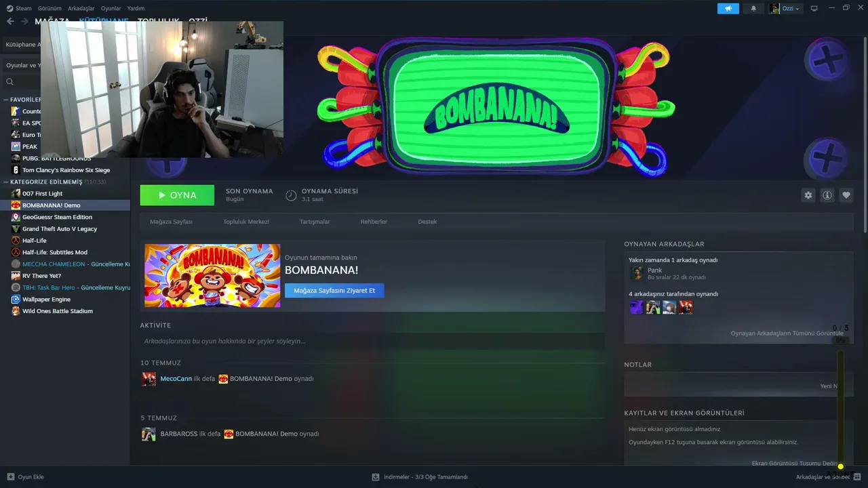Open Friends and Chat icon
This screenshot has width=868, height=488.
coord(857,477)
